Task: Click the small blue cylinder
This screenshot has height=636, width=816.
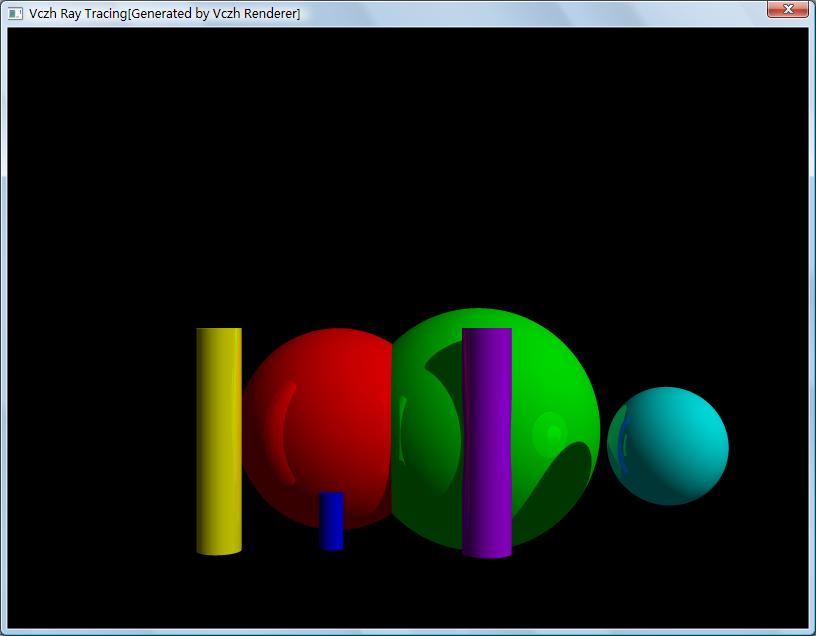Action: point(332,521)
